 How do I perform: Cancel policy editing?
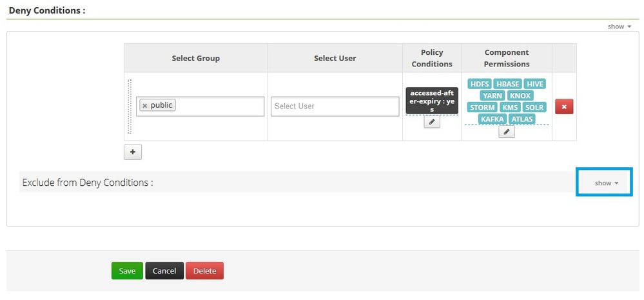pyautogui.click(x=164, y=271)
